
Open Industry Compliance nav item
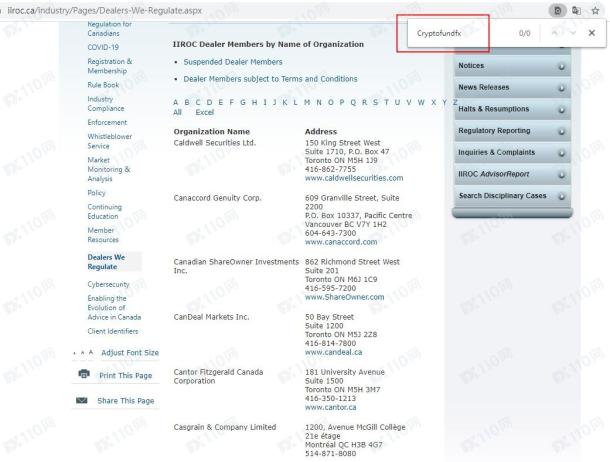[x=106, y=103]
